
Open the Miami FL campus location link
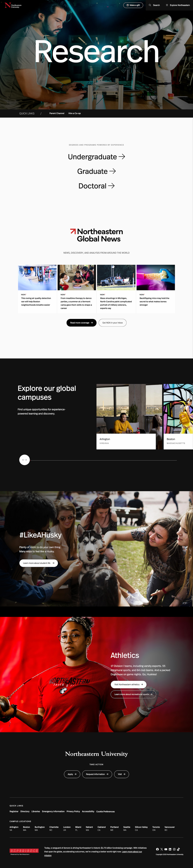(78, 828)
